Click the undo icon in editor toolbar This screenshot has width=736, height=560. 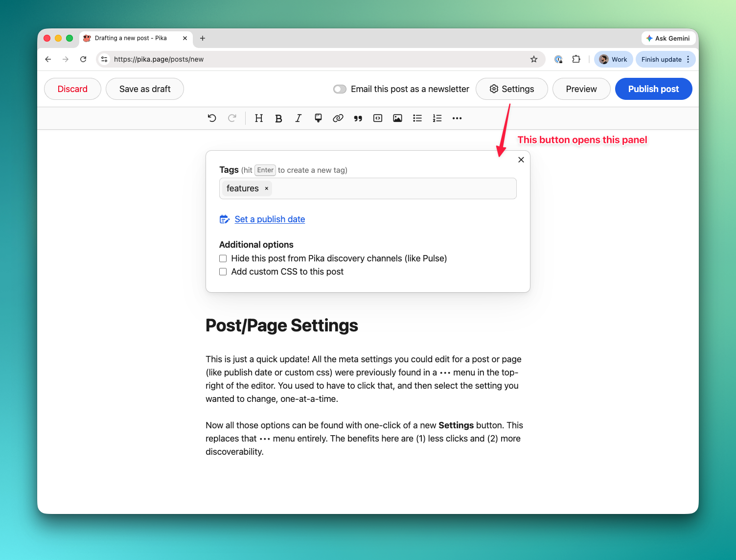coord(212,118)
